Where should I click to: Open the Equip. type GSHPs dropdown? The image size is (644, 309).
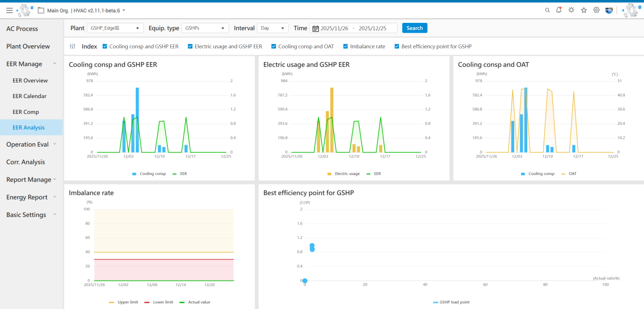coord(205,28)
